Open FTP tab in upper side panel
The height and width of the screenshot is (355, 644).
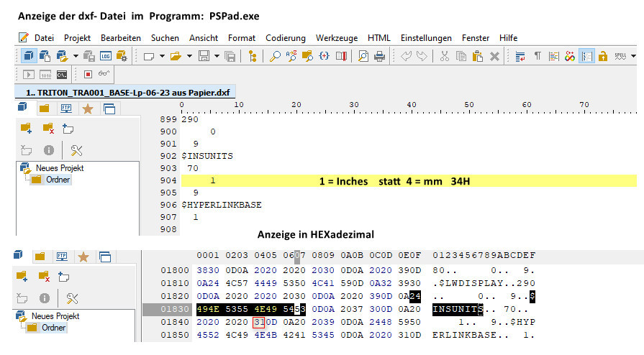[x=65, y=109]
